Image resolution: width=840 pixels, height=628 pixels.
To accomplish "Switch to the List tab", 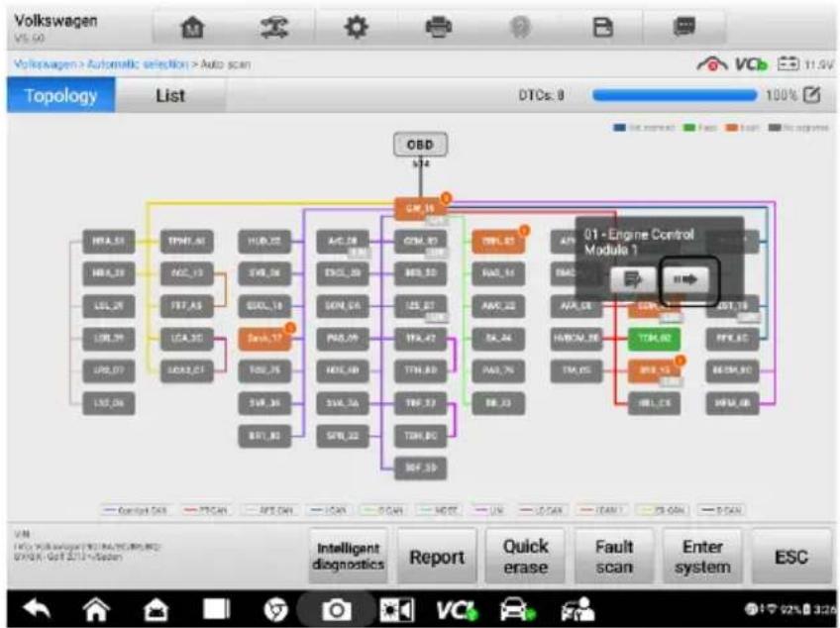I will (170, 95).
